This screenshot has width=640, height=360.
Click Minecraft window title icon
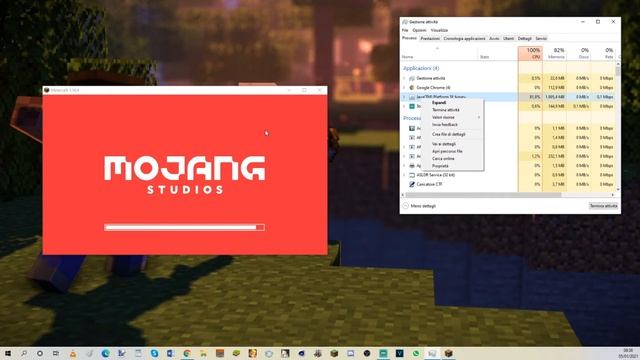[x=47, y=90]
